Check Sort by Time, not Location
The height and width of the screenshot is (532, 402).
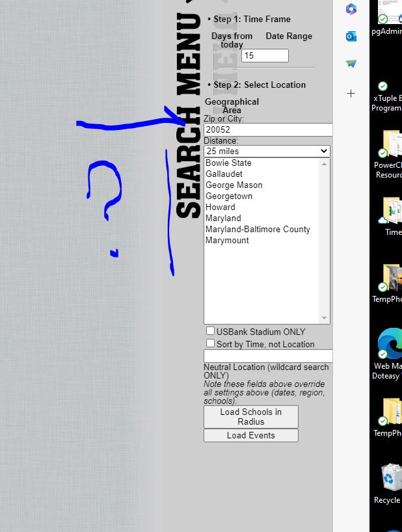coord(210,343)
